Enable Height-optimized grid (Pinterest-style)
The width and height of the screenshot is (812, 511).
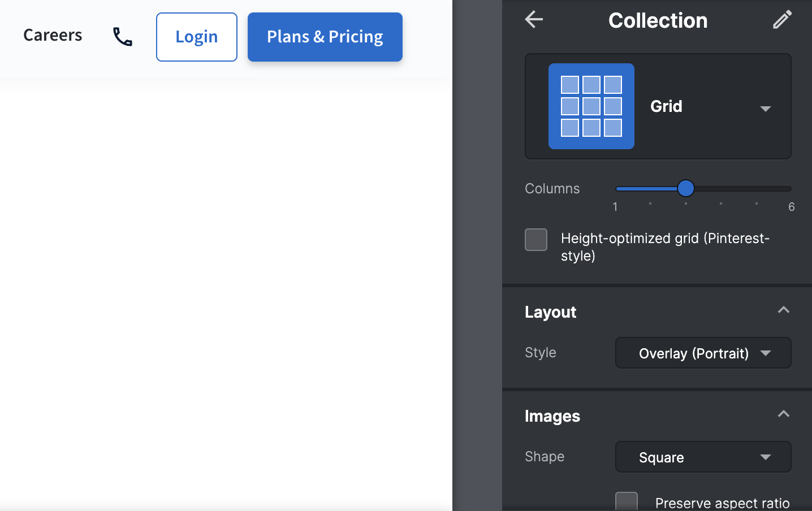[x=535, y=240]
